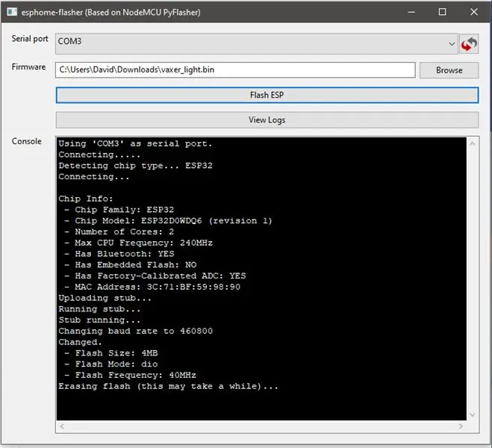492x448 pixels.
Task: Open the Serial port COM3 dropdown
Action: pos(257,43)
